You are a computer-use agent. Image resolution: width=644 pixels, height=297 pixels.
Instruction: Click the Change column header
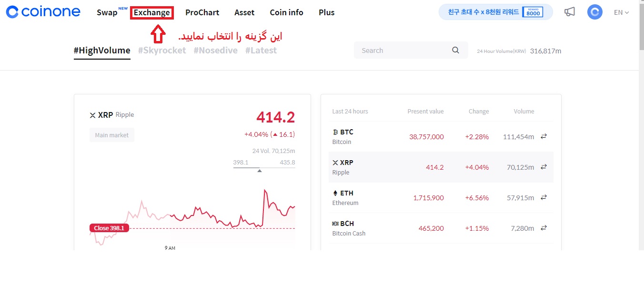(x=479, y=111)
